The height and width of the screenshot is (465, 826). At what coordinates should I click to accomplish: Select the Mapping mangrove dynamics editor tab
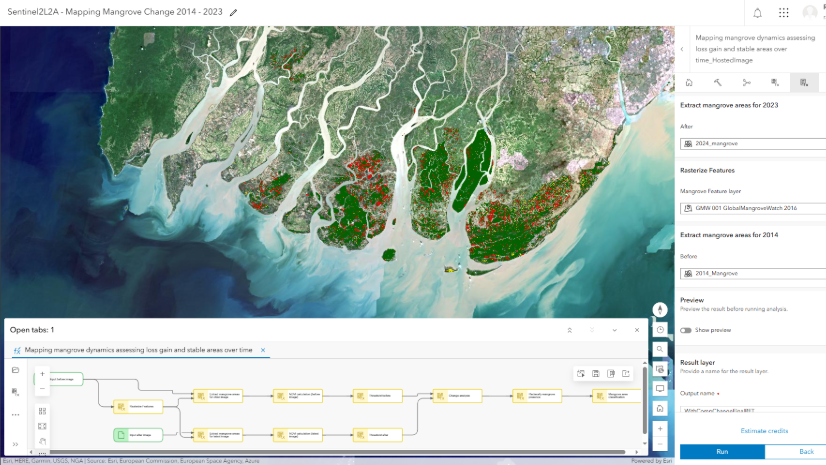[138, 350]
